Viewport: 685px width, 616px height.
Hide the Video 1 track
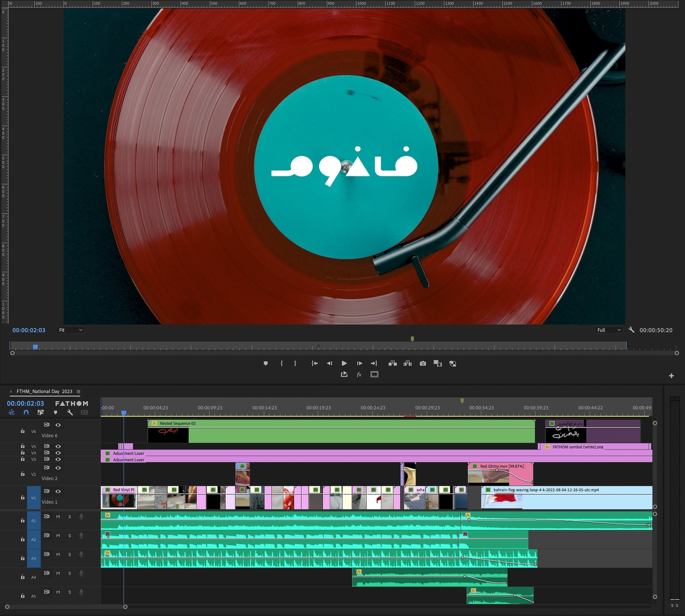[x=58, y=491]
